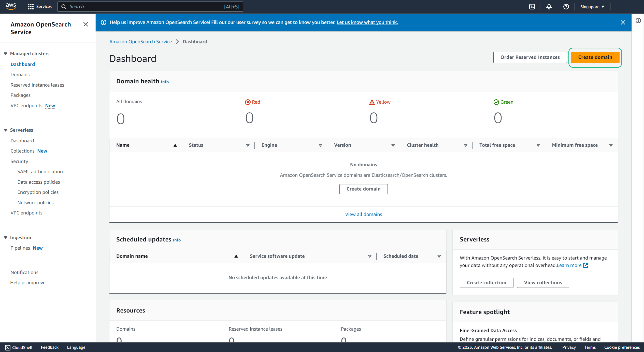Sort by Scheduled date column arrow

click(439, 256)
